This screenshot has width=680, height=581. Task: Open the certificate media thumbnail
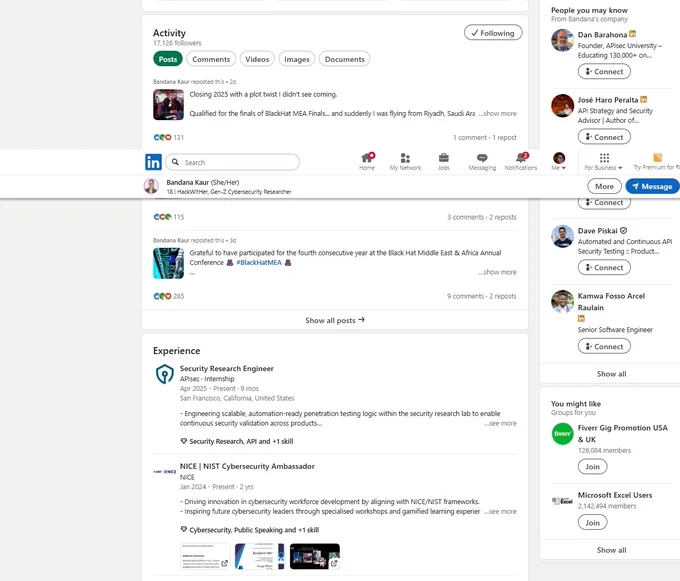coord(260,556)
